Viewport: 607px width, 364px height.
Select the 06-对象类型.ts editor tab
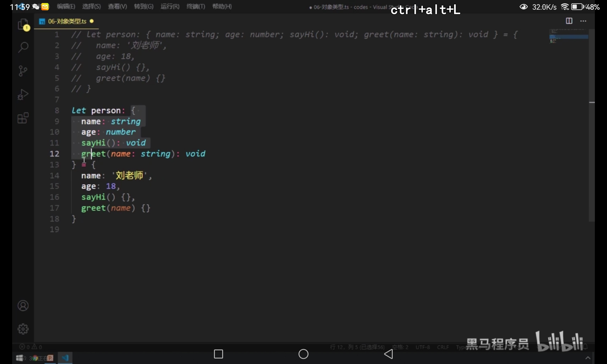tap(67, 21)
